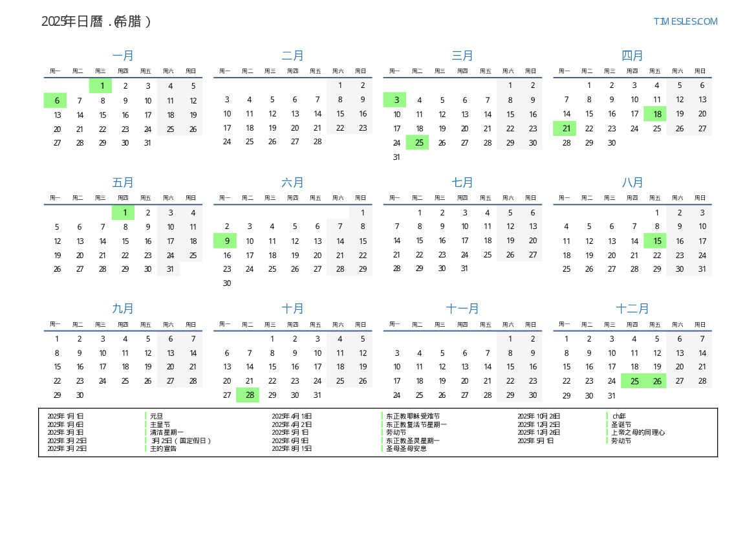Click legend entry 东正教复活节星期一
The width and height of the screenshot is (756, 535).
tap(416, 424)
